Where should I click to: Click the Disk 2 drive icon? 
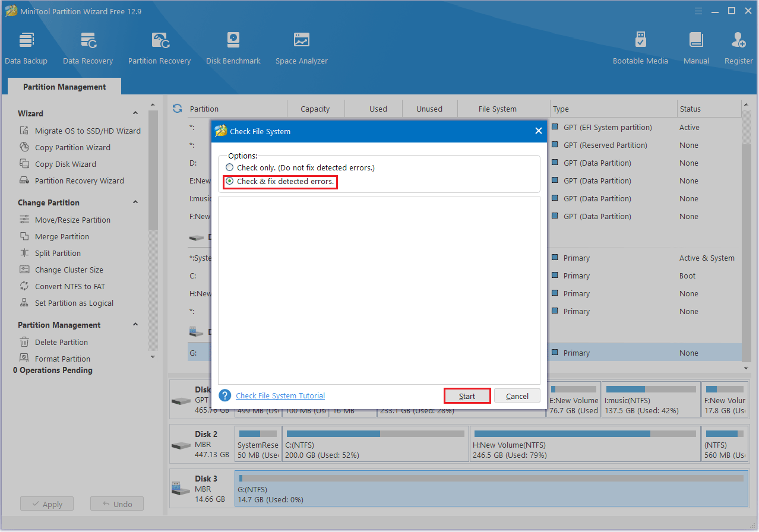click(x=182, y=445)
